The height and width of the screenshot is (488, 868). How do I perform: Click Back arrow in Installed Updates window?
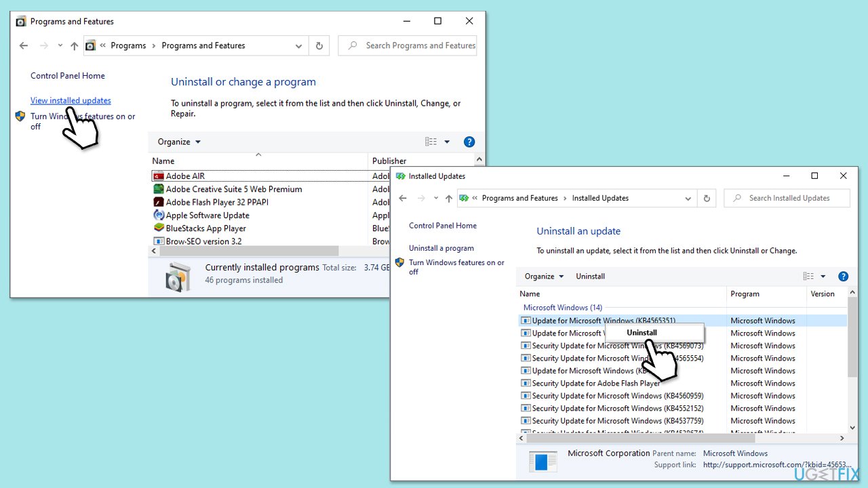pos(403,198)
